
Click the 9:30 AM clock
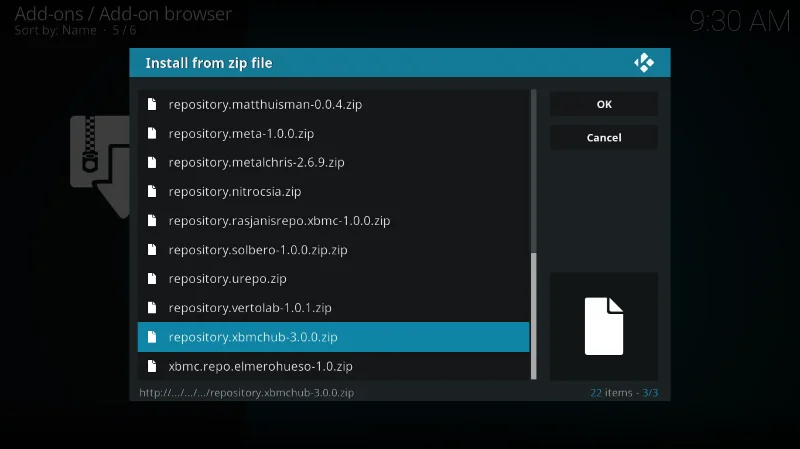coord(740,21)
